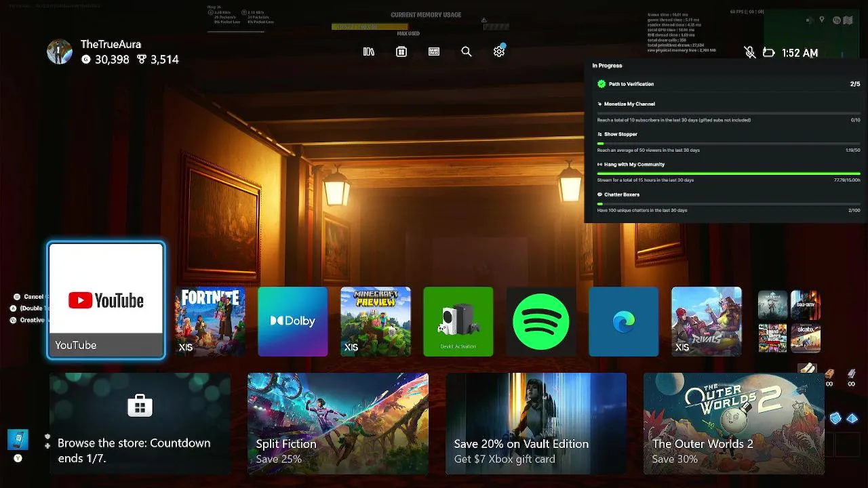The width and height of the screenshot is (868, 488).
Task: Launch the Marvel Rivals game tile
Action: pyautogui.click(x=707, y=321)
